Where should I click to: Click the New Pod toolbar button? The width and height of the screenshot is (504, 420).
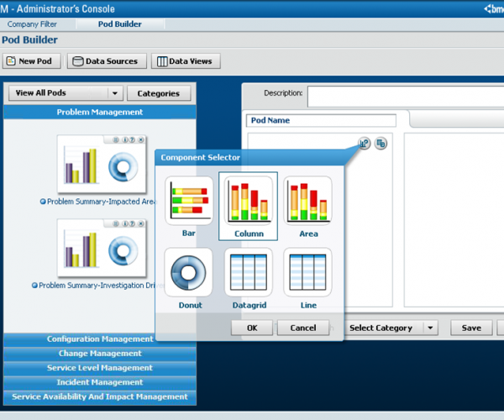pos(32,61)
